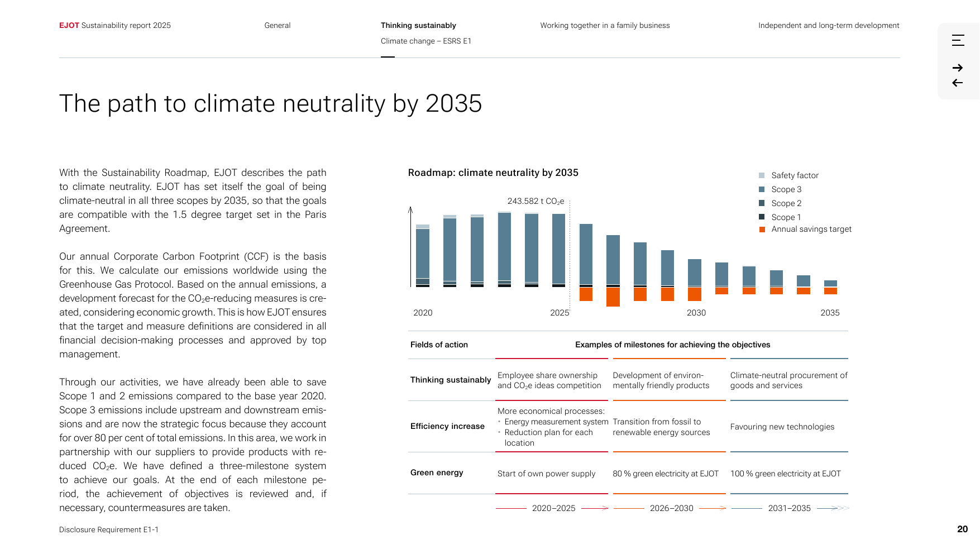980x554 pixels.
Task: Open the General section tab
Action: coord(278,25)
